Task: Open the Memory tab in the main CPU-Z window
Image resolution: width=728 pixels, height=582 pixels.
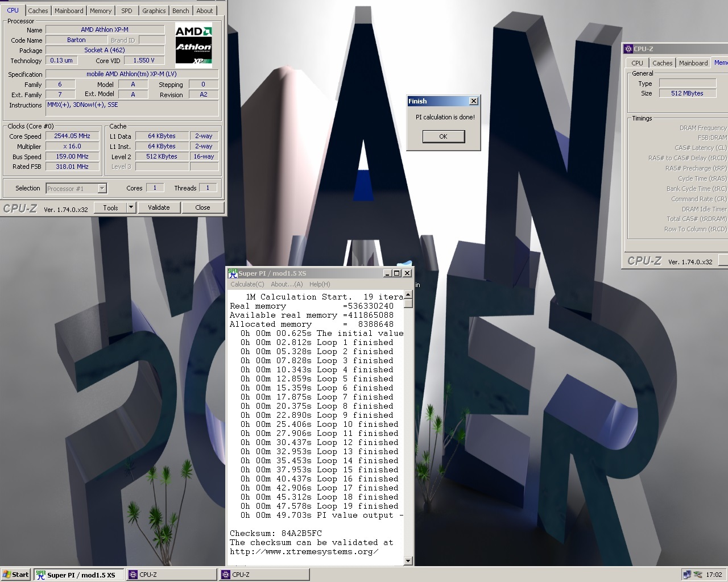Action: [101, 11]
